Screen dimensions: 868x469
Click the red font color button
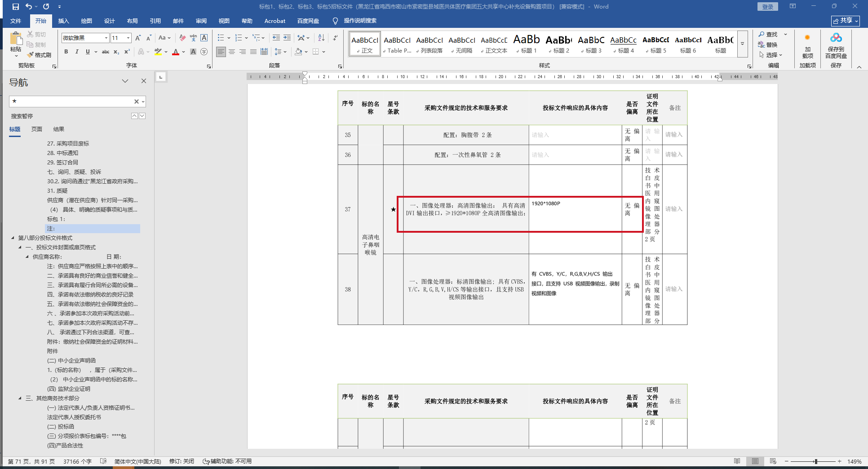pos(176,52)
